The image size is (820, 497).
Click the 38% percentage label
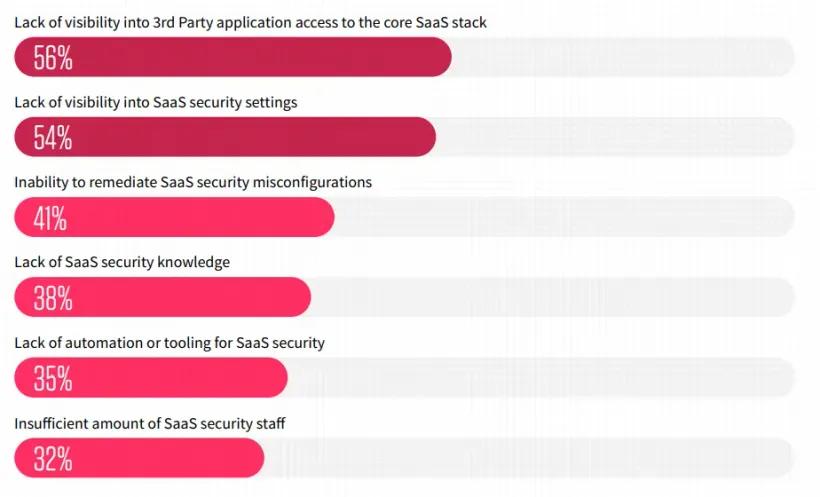[x=53, y=298]
